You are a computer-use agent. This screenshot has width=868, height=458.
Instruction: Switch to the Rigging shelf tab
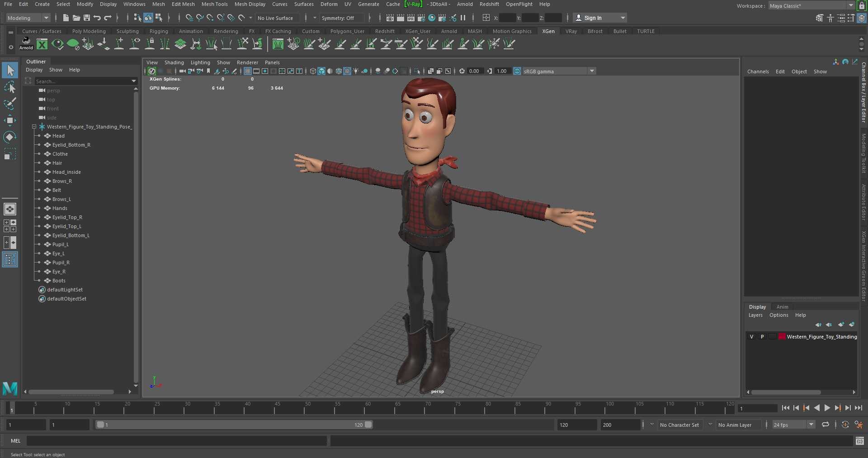pyautogui.click(x=159, y=31)
